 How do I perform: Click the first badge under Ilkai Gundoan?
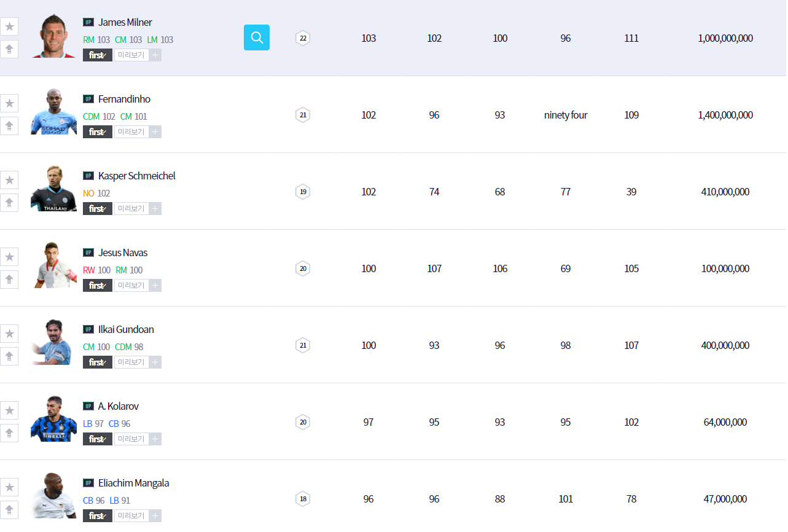coord(97,362)
